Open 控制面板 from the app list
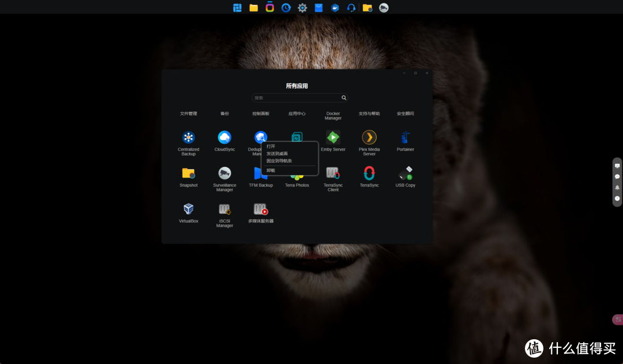This screenshot has width=623, height=364. (x=261, y=114)
